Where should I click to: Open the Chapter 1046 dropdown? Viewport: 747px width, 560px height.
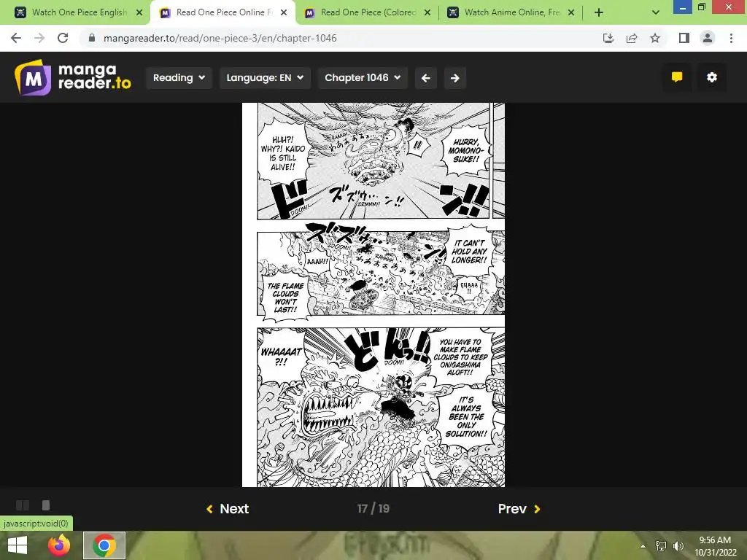pyautogui.click(x=363, y=77)
